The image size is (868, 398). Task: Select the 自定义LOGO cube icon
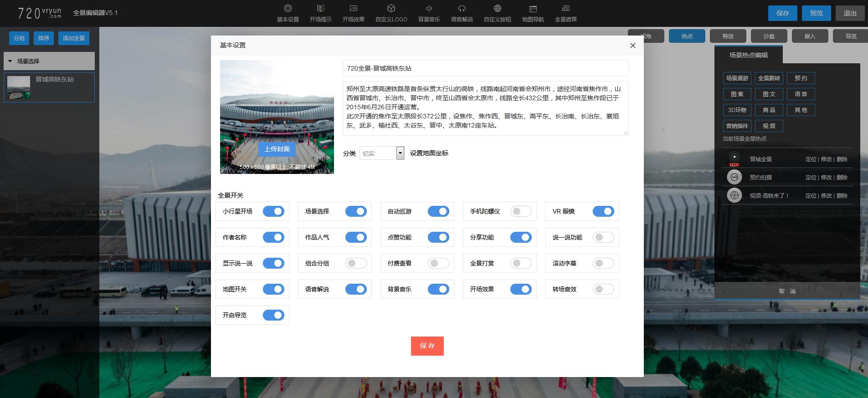(x=391, y=9)
